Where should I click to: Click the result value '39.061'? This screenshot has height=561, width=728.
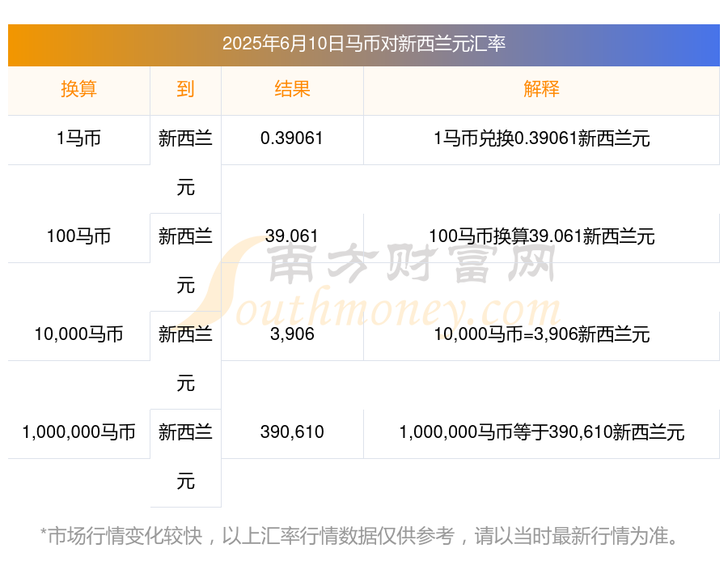(x=291, y=236)
